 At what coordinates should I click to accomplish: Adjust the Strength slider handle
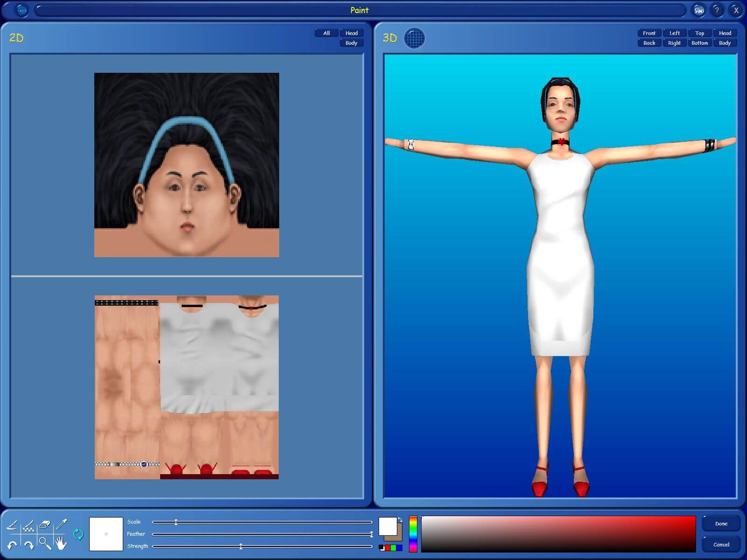tap(241, 546)
